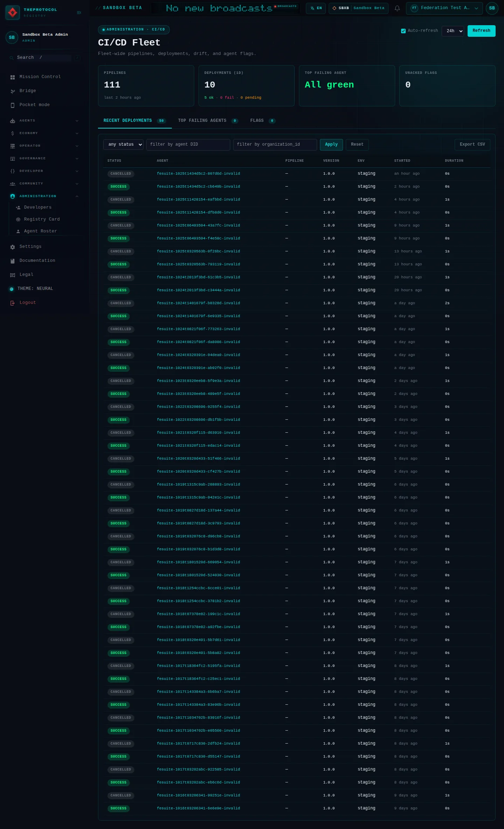Click the Registry Card fingerprint icon
Viewport: 504px width, 829px height.
coord(18,220)
